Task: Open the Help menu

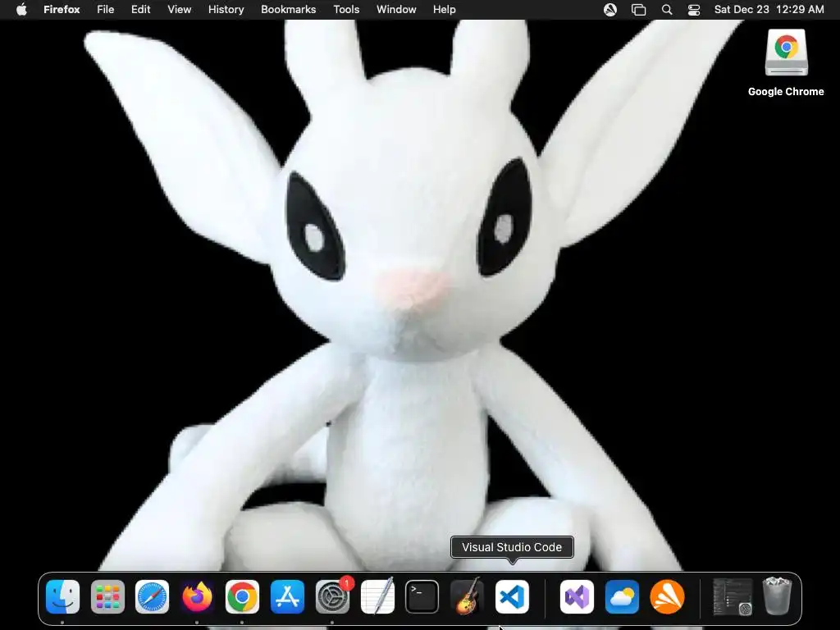Action: (x=445, y=10)
